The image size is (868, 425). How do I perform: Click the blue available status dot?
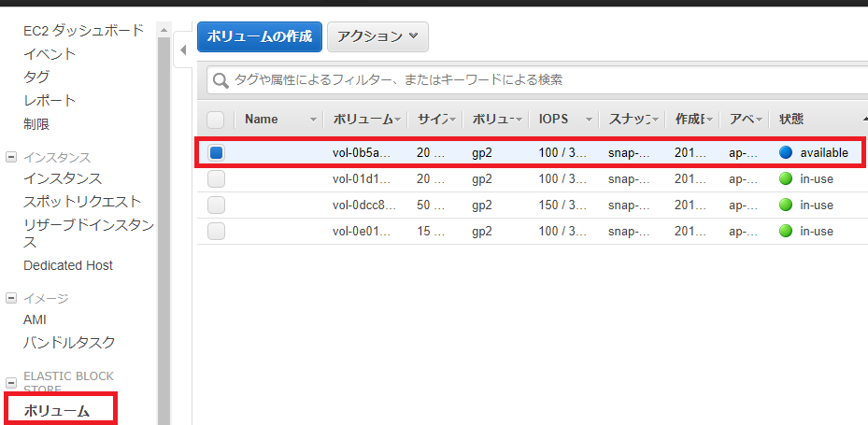[786, 153]
